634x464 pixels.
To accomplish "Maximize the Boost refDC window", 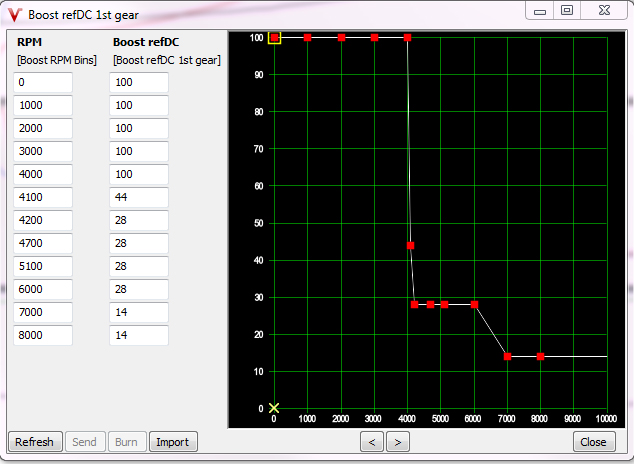I will pyautogui.click(x=567, y=11).
